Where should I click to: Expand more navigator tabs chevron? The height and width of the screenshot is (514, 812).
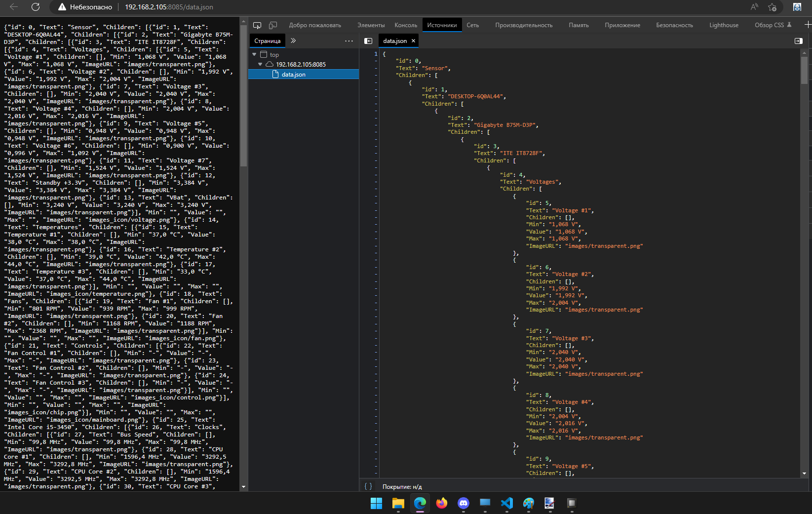(293, 40)
